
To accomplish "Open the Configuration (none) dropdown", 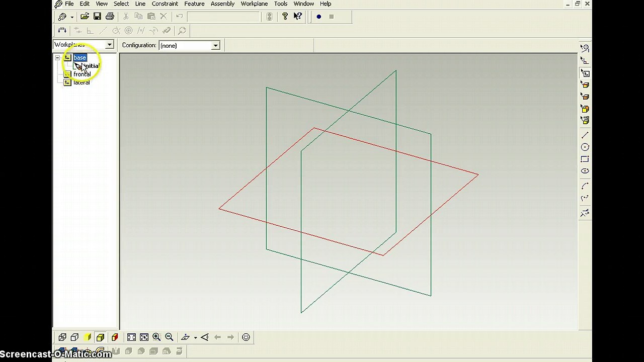I will pos(215,45).
